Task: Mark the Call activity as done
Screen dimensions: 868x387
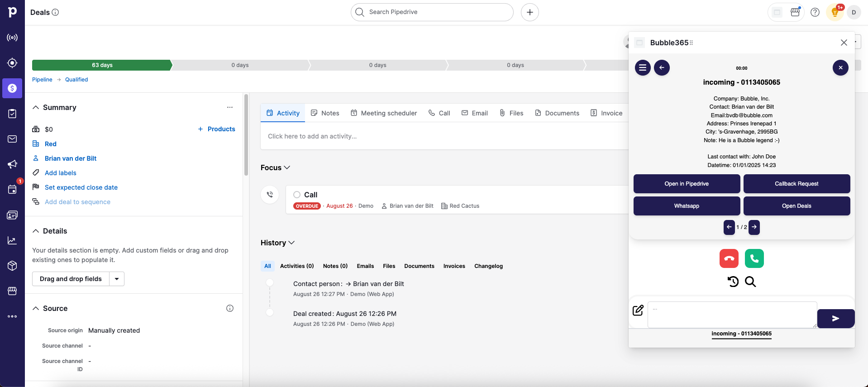Action: tap(297, 195)
